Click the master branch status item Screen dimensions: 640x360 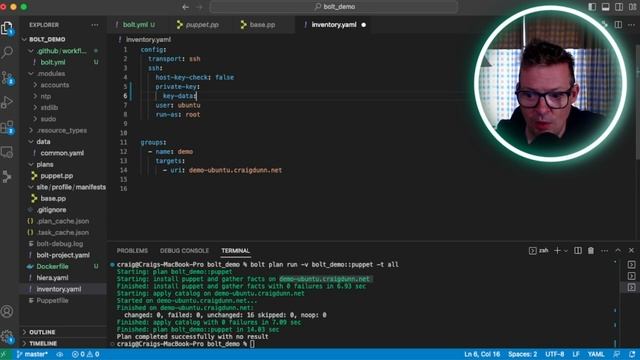[x=32, y=354]
